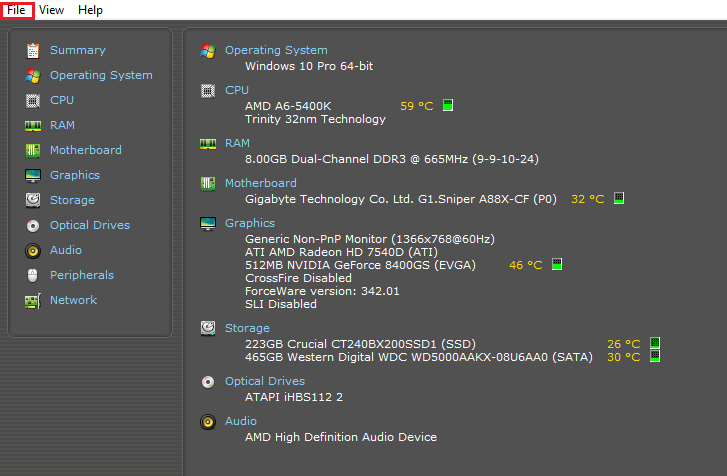Click the Optical Drives disc icon in sidebar
This screenshot has width=727, height=476.
click(x=33, y=226)
